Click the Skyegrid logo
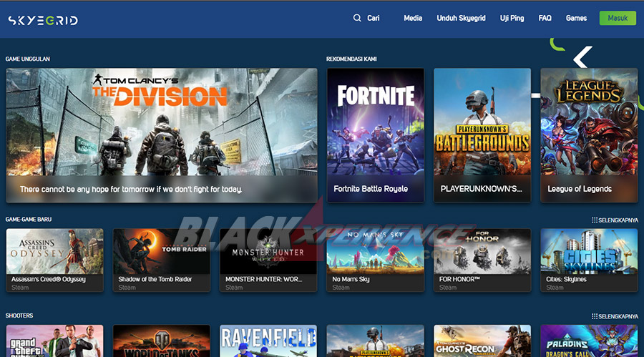 click(x=43, y=20)
